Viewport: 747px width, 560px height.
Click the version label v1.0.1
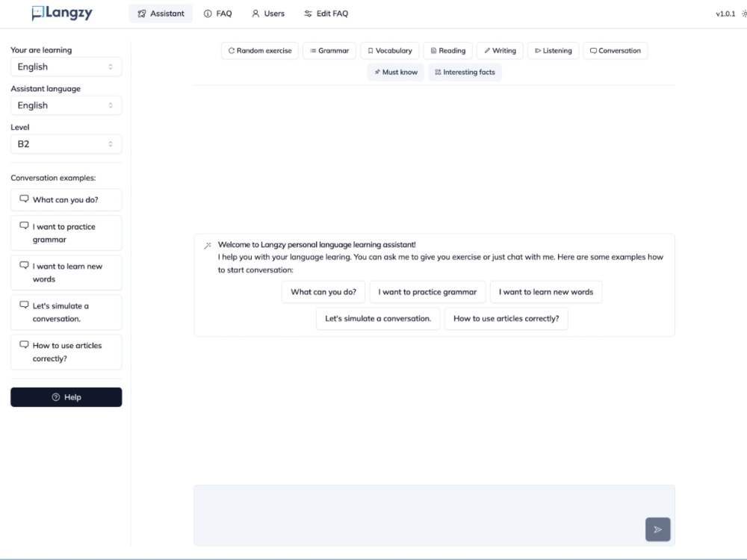click(x=725, y=13)
